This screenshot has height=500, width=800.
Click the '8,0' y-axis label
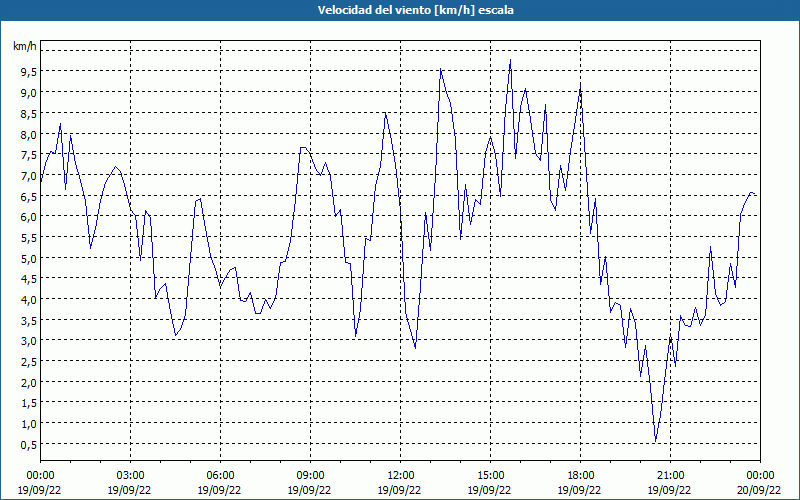click(x=28, y=135)
